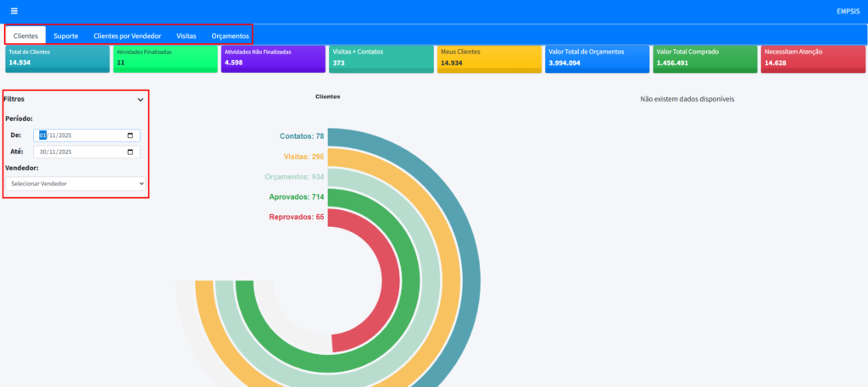Toggle the Contatos legend label
Screen dimensions: 868x387
(302, 136)
